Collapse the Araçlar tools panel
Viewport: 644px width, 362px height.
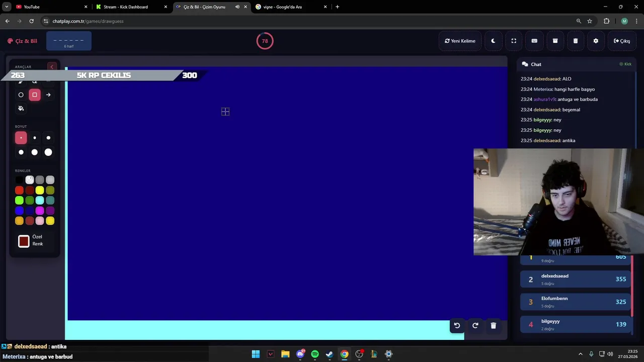tap(51, 66)
